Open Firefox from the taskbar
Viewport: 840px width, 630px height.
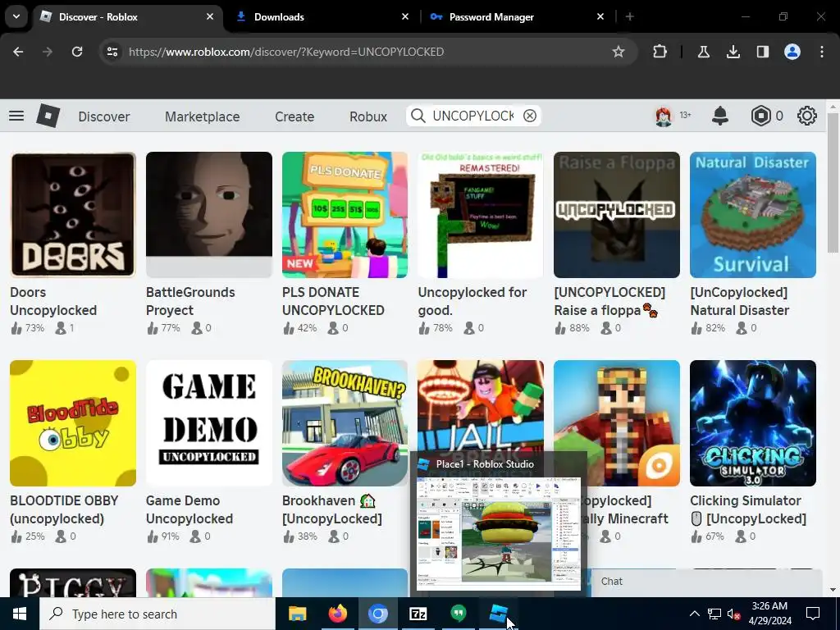point(337,614)
